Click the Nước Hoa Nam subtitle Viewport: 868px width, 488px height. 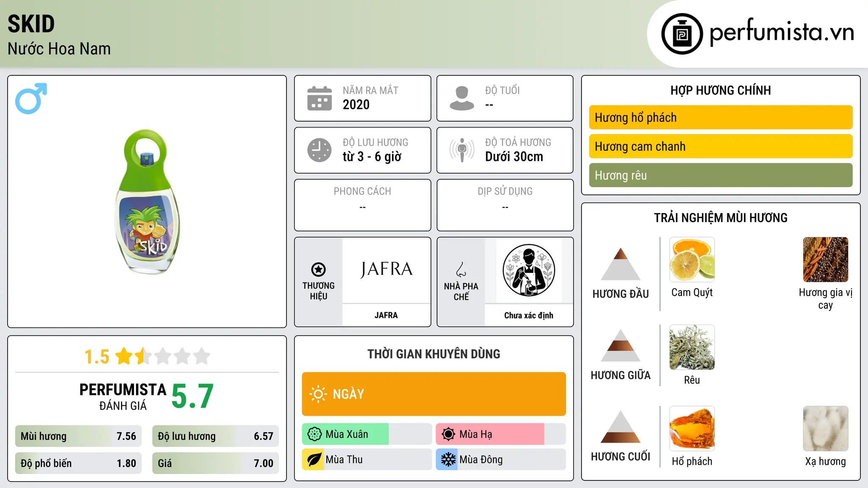click(59, 49)
